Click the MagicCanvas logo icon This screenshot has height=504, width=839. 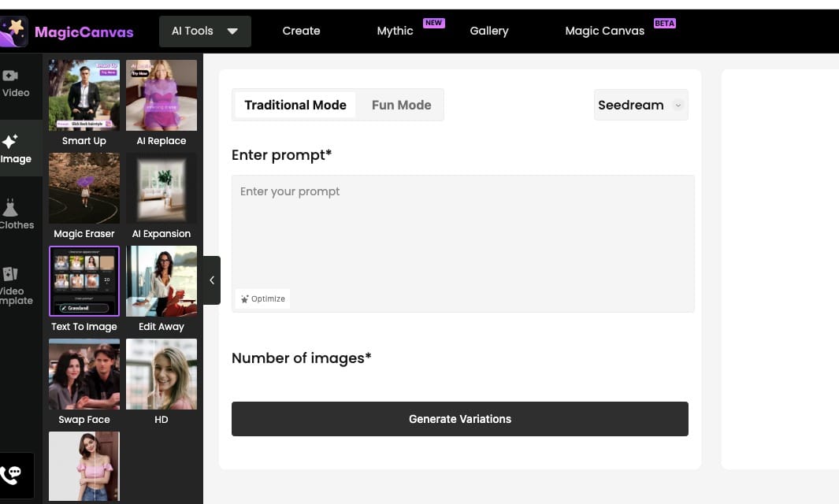14,31
